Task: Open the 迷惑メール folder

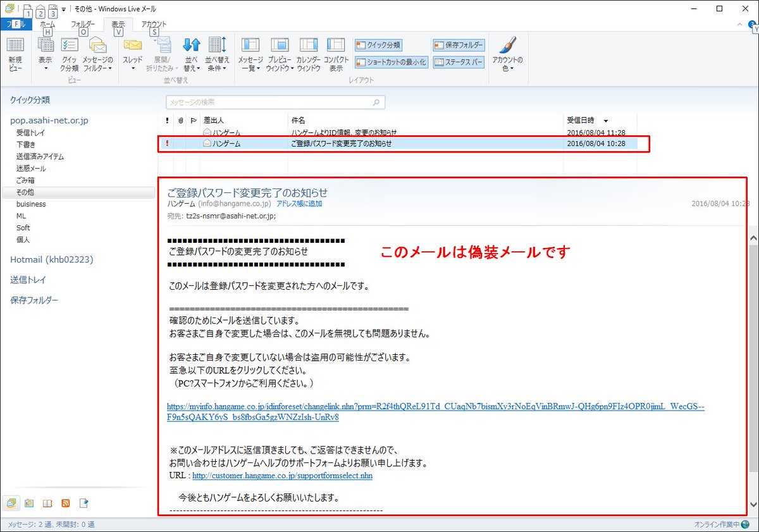Action: (31, 168)
